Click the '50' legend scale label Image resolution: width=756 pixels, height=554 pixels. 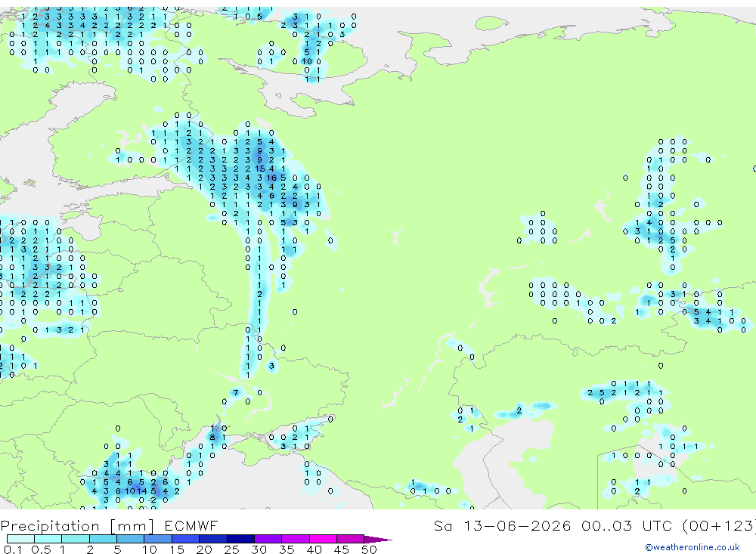point(369,549)
